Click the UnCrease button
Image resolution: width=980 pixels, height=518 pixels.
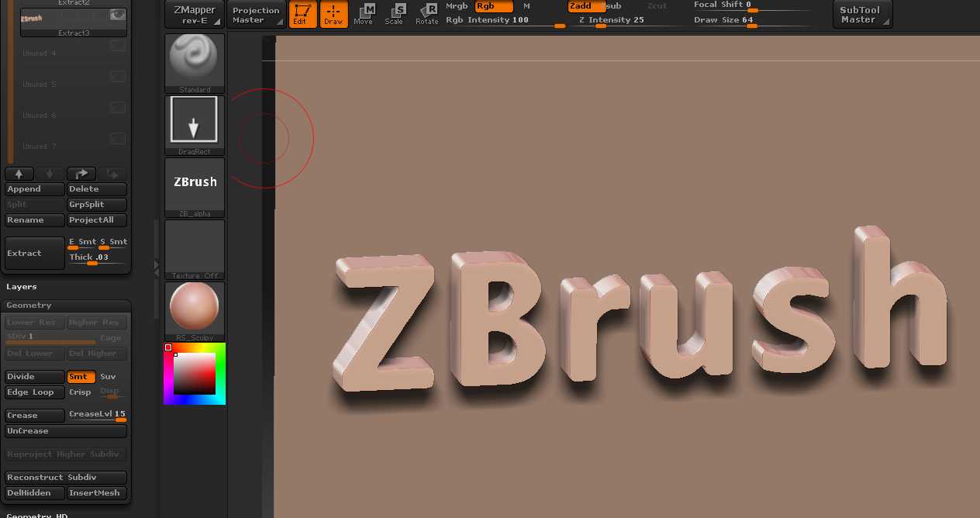pyautogui.click(x=66, y=431)
